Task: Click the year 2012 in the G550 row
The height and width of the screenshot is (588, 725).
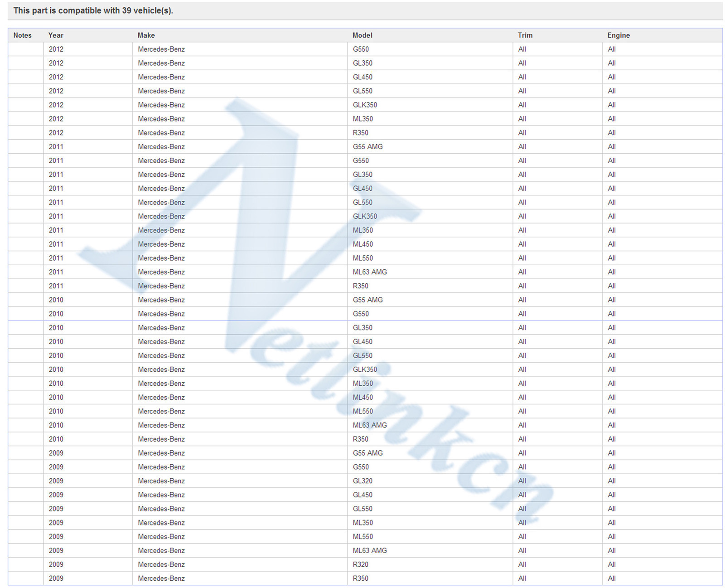Action: coord(56,49)
